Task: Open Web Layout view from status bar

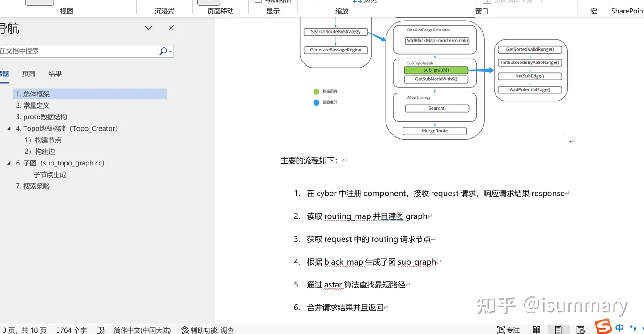Action: (x=580, y=330)
